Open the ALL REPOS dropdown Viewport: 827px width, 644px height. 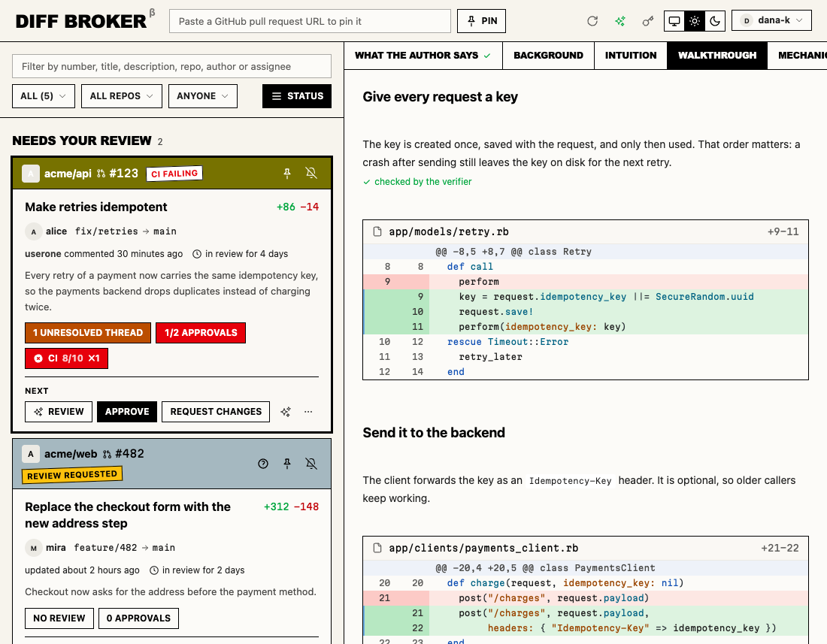tap(121, 96)
